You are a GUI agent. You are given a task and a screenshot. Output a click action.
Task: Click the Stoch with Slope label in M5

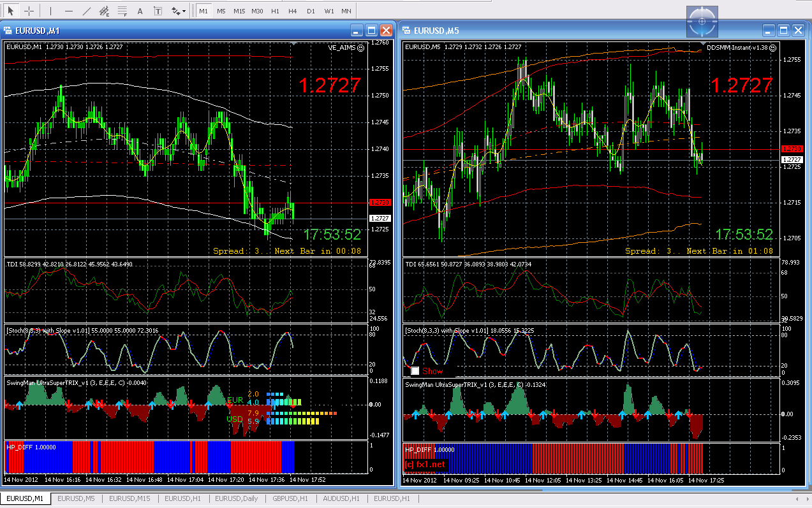point(469,330)
